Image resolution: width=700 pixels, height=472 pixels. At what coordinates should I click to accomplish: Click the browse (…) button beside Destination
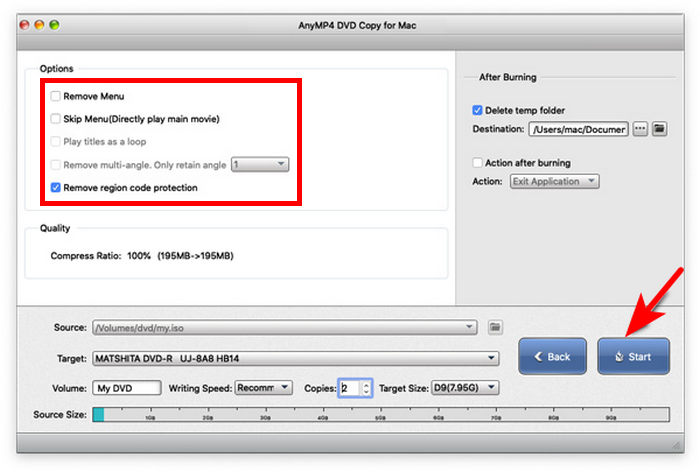[640, 129]
